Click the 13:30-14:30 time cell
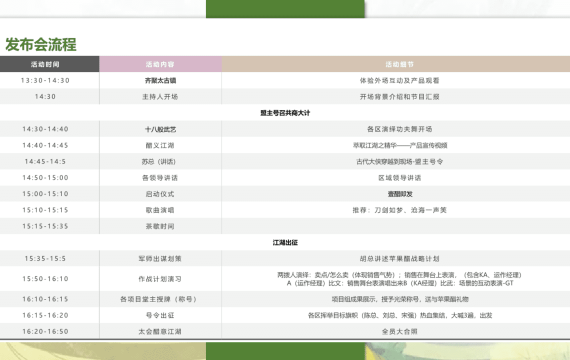Screen dimensions: 570x360 coord(45,80)
